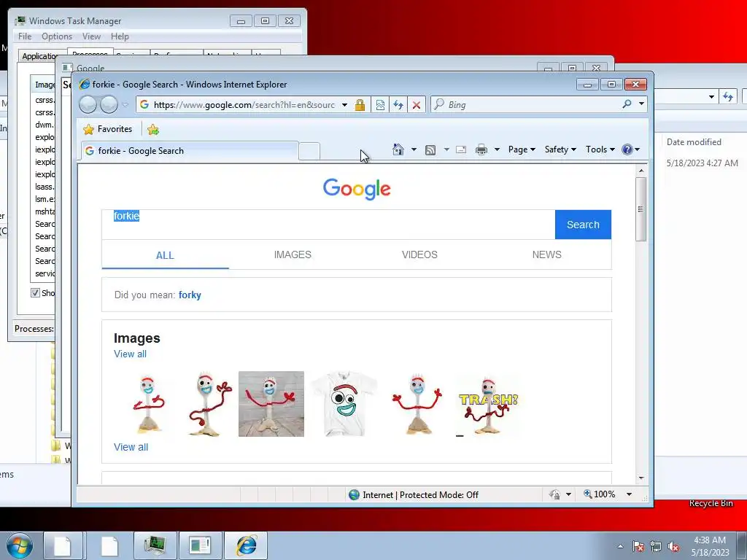Click refresh icon in background Explorer window
The height and width of the screenshot is (560, 747).
coord(727,97)
